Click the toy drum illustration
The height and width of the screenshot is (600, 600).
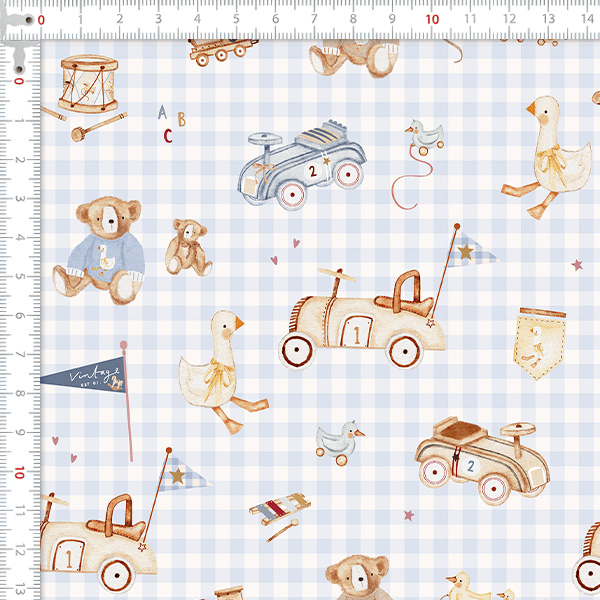[83, 84]
